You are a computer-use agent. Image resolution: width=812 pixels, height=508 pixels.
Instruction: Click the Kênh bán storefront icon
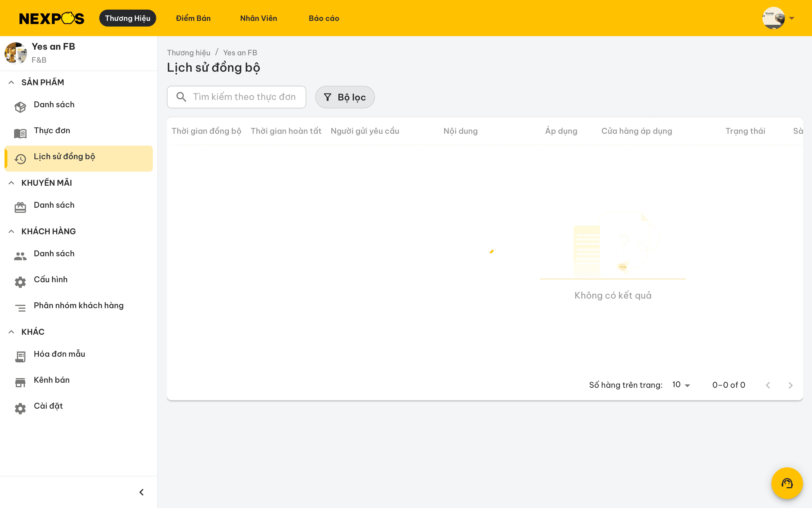[x=20, y=382]
